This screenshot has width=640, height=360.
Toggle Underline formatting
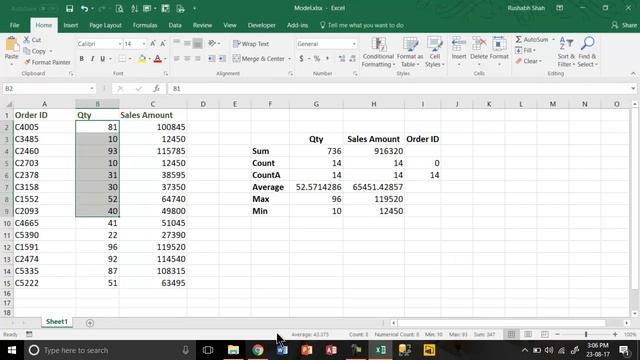pyautogui.click(x=103, y=59)
